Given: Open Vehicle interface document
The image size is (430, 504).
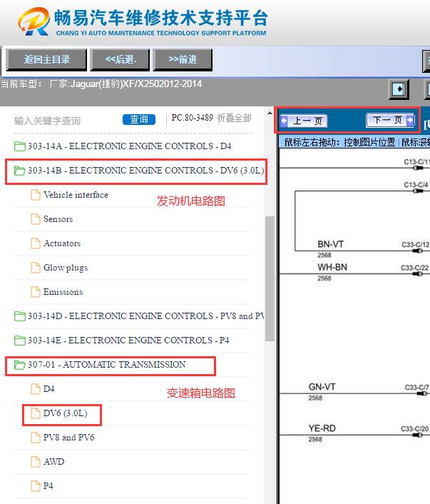Looking at the screenshot, I should tap(76, 195).
